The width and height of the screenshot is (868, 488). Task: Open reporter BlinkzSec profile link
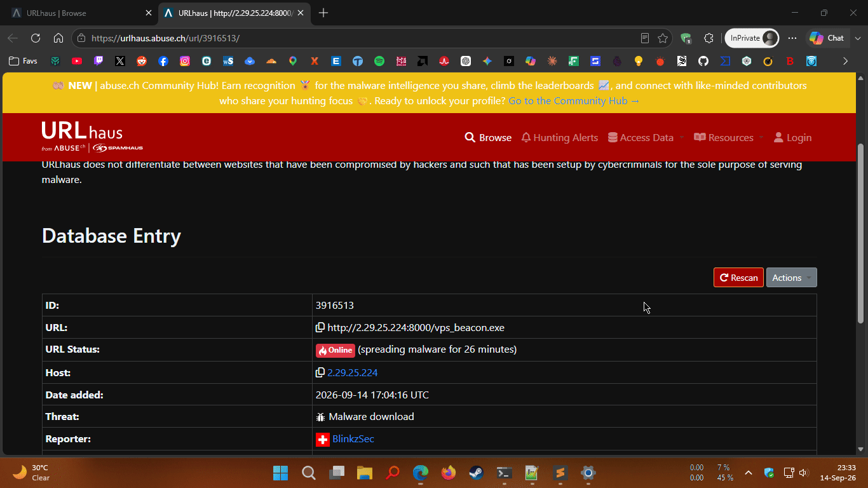(353, 439)
